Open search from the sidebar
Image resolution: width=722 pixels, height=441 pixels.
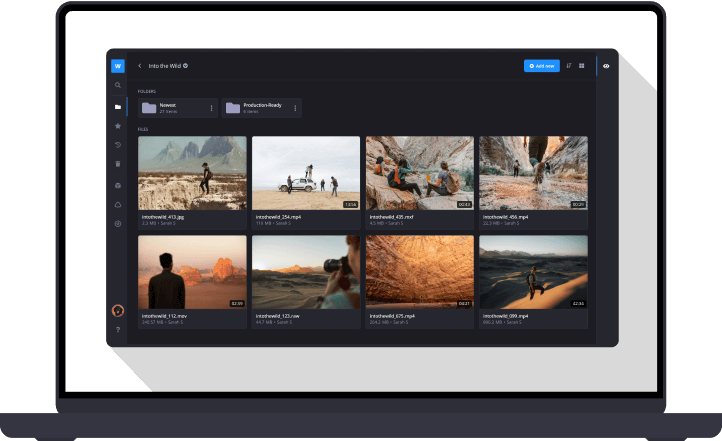coord(118,86)
